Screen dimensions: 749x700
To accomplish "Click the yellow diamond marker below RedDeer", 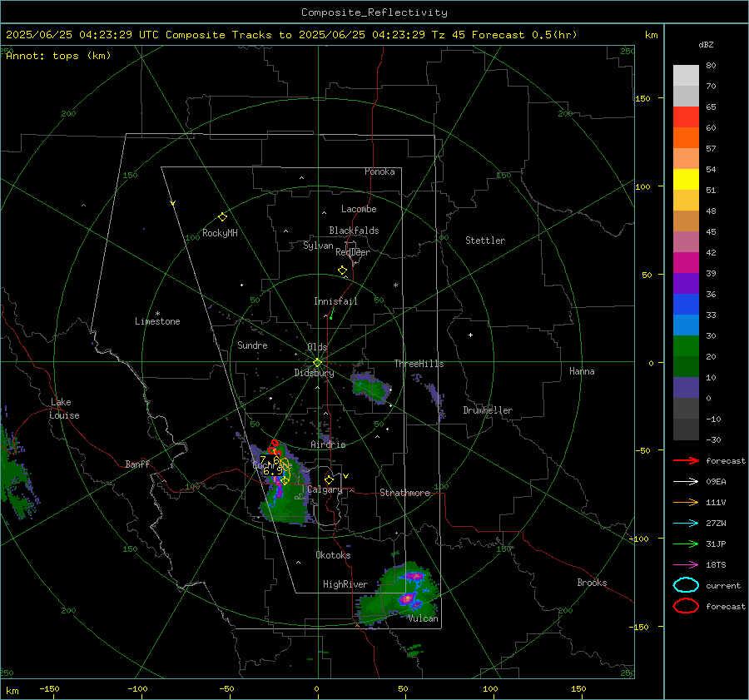I will click(x=343, y=271).
